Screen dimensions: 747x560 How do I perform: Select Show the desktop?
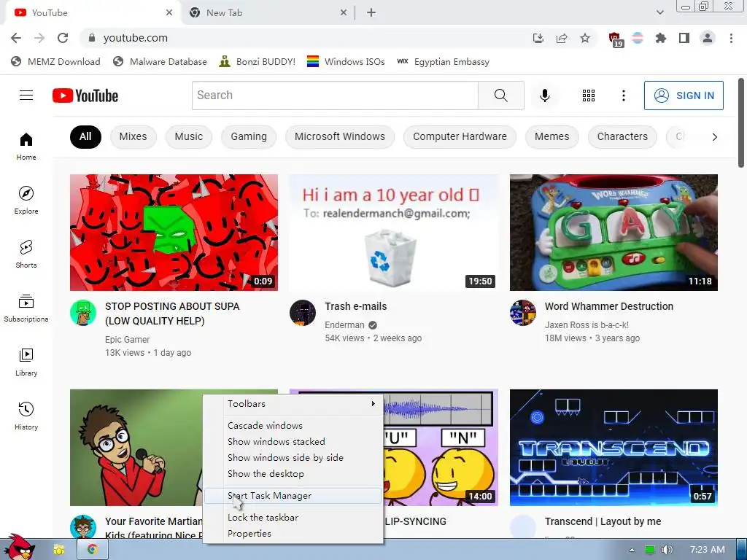(293, 474)
